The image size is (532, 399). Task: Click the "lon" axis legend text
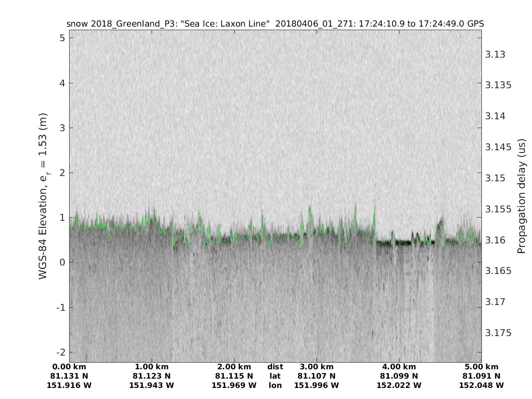click(275, 386)
